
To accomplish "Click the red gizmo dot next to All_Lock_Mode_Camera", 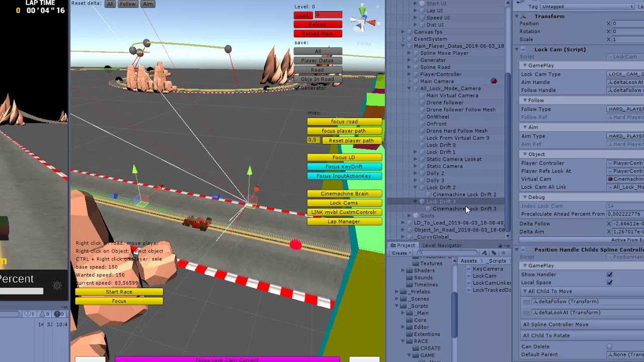I will [494, 81].
